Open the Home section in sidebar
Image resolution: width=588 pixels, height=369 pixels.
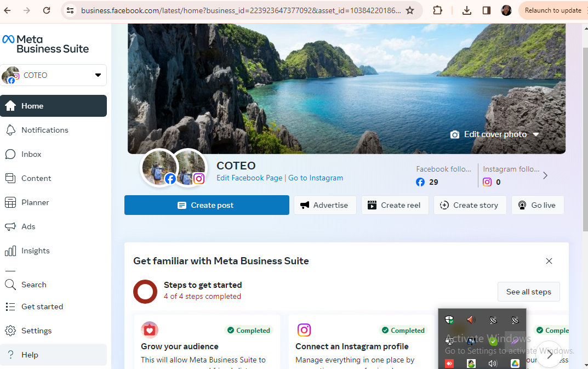point(53,106)
